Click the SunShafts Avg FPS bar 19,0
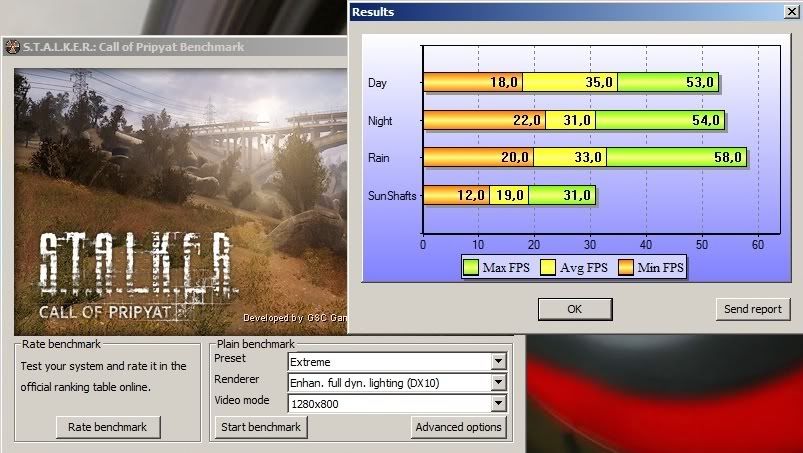The width and height of the screenshot is (803, 453). tap(509, 195)
